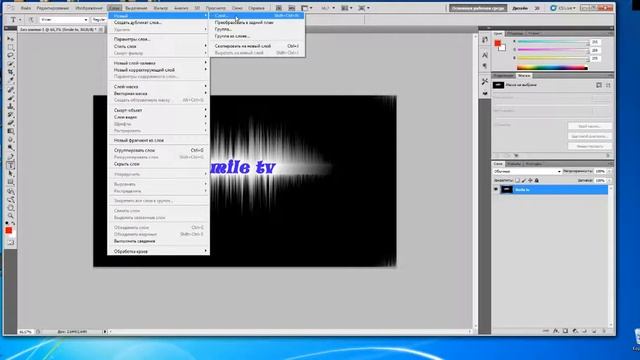Select the Lasso tool
This screenshot has height=360, width=640.
point(11,56)
